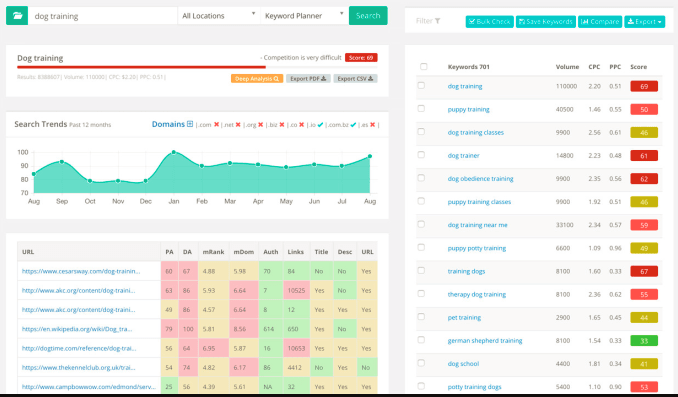Screen dimensions: 678x397
Task: Expand the Domains plus icon
Action: click(x=190, y=124)
